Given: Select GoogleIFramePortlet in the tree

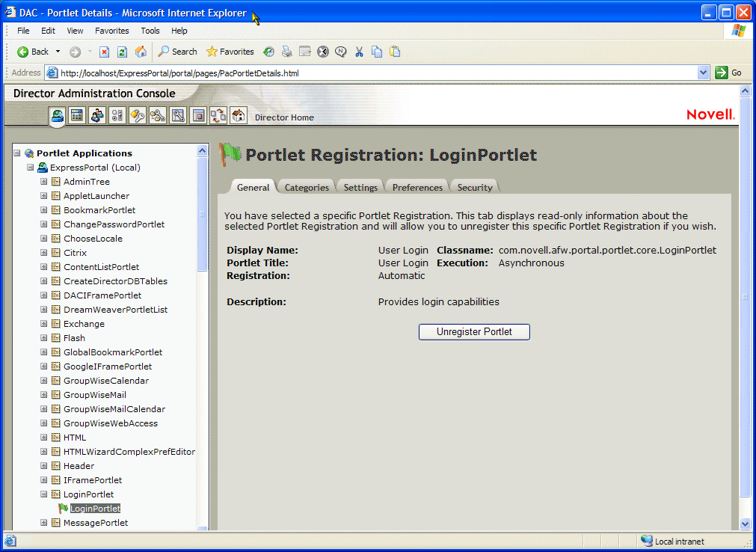Looking at the screenshot, I should [108, 367].
